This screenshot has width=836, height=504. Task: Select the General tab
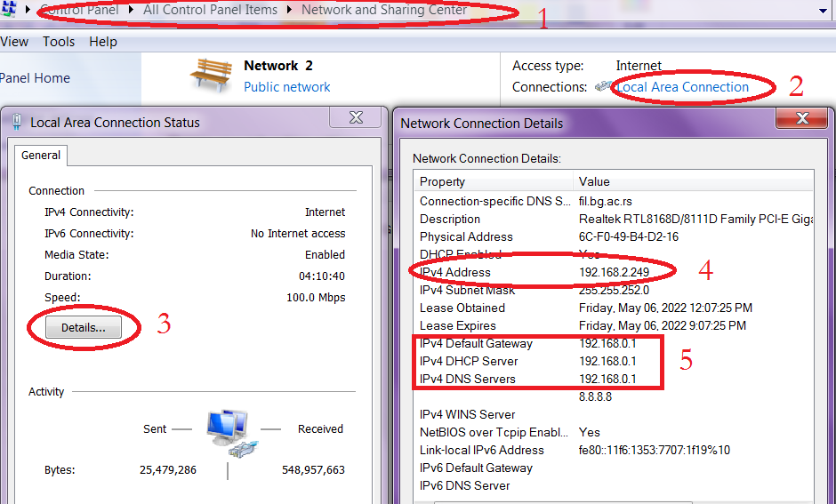pyautogui.click(x=41, y=155)
